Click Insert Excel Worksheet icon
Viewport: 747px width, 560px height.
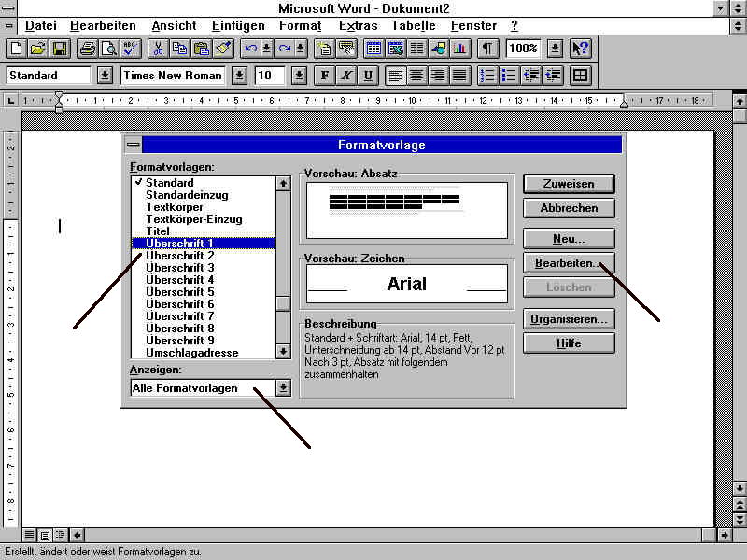point(395,49)
